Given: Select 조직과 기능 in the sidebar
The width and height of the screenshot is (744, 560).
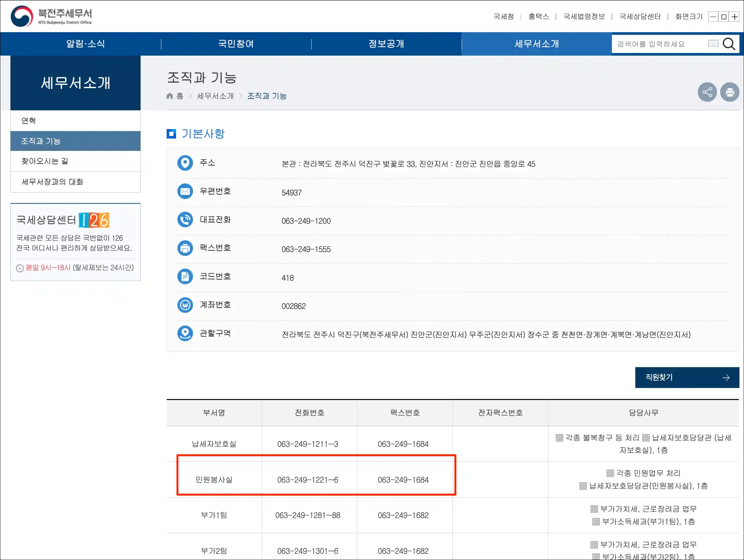Looking at the screenshot, I should pos(75,141).
